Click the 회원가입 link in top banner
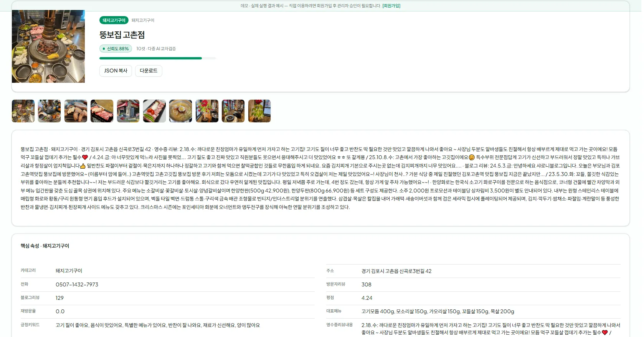The height and width of the screenshot is (337, 644). coord(391,6)
